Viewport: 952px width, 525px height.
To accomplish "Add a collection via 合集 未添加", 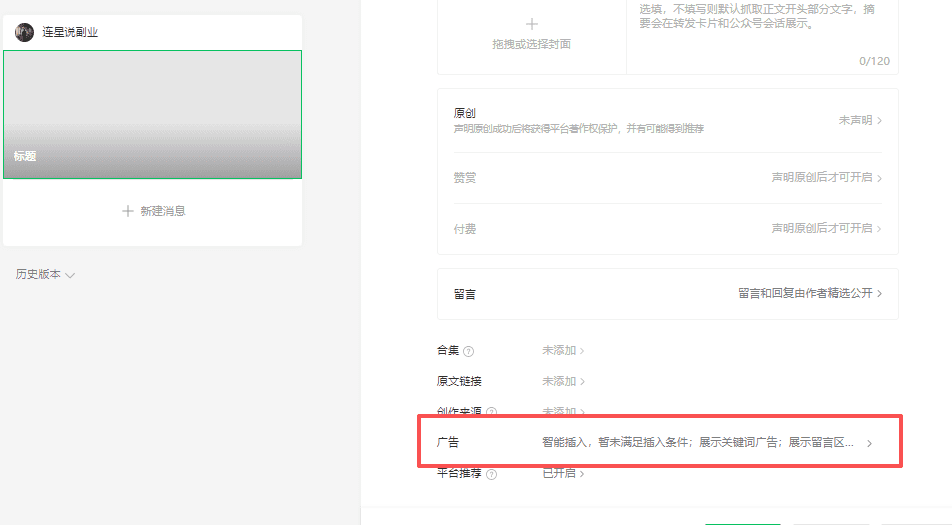I will pyautogui.click(x=563, y=351).
